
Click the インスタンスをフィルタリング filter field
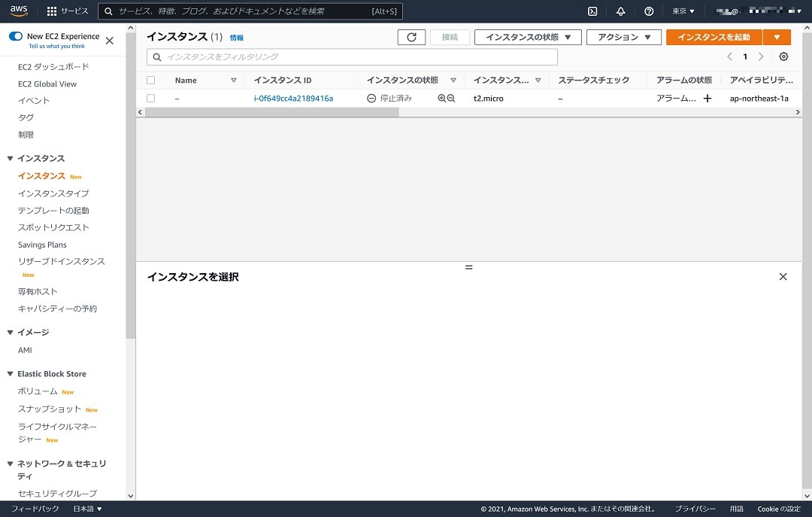point(352,57)
